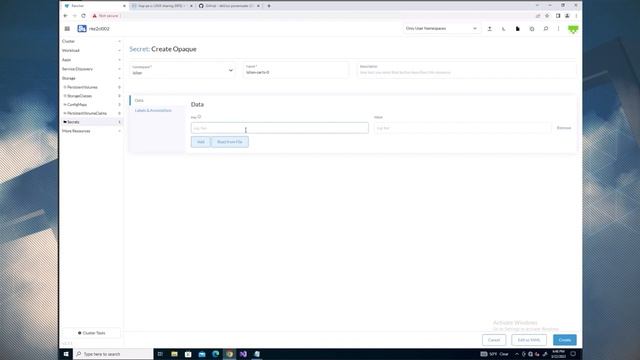Click Remove next to the Value field
Image resolution: width=640 pixels, height=360 pixels.
tap(564, 128)
